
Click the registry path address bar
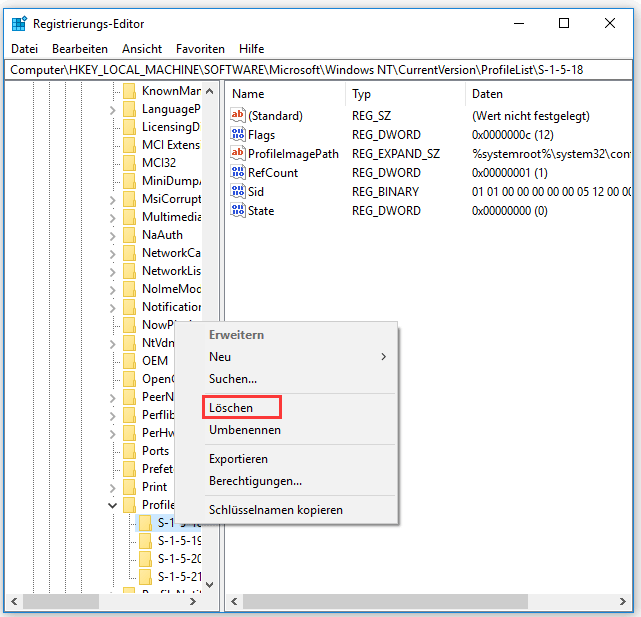[318, 70]
